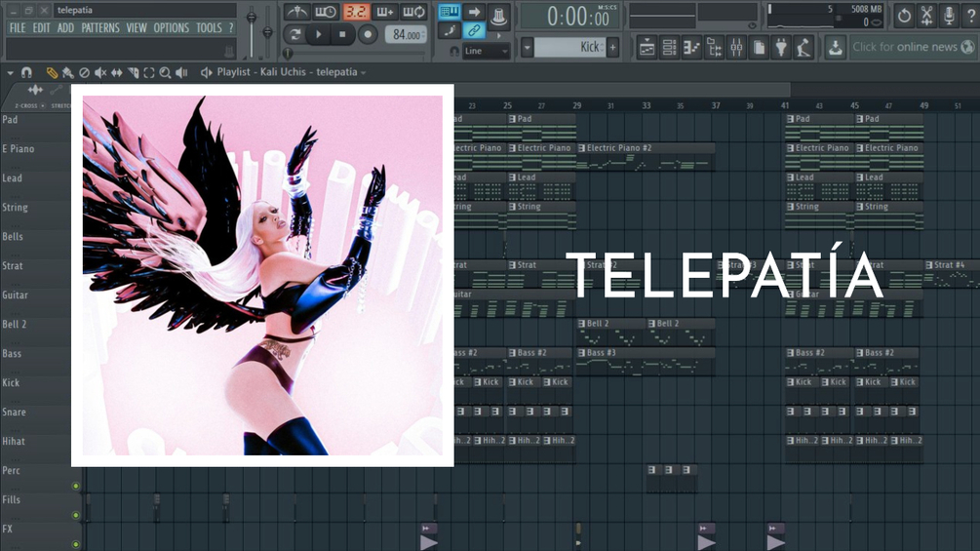Switch pattern/song mode
Viewport: 980px width, 551px height.
[x=295, y=34]
